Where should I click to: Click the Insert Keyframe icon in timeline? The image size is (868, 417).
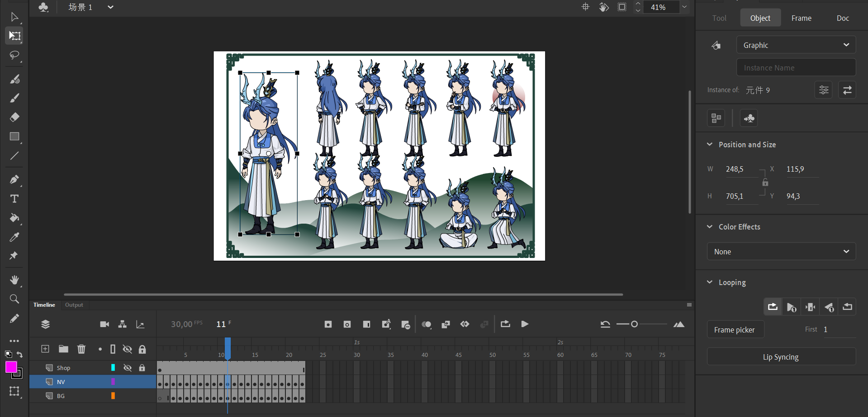pos(328,324)
